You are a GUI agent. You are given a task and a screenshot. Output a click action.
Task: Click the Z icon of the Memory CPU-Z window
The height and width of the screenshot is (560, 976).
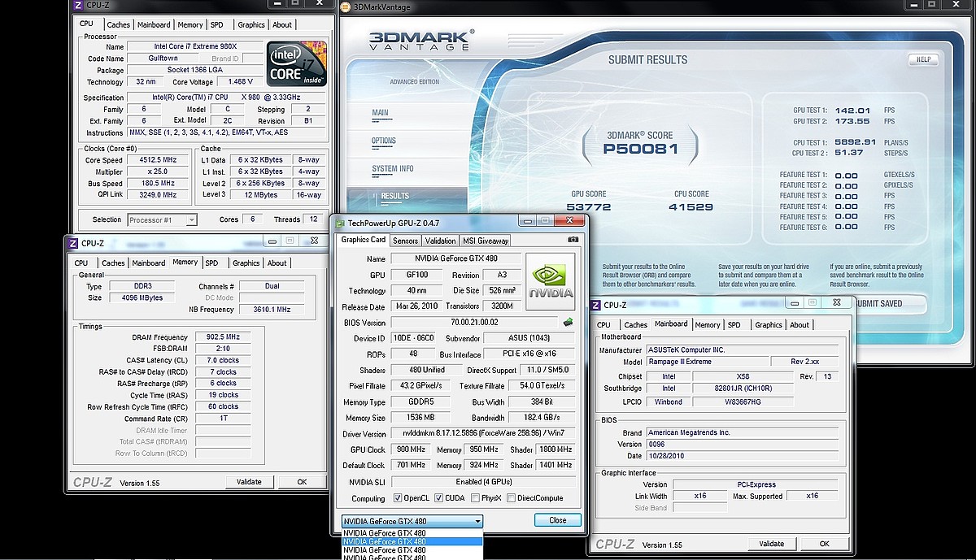73,242
